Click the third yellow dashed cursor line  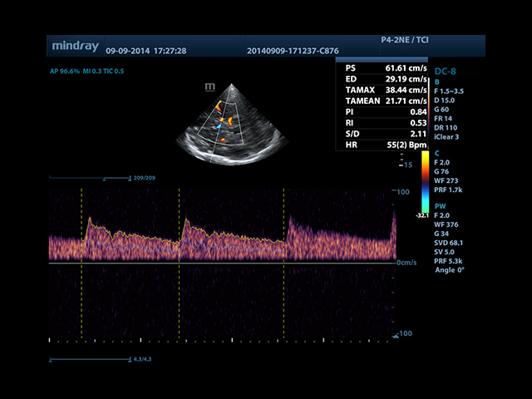tap(284, 224)
